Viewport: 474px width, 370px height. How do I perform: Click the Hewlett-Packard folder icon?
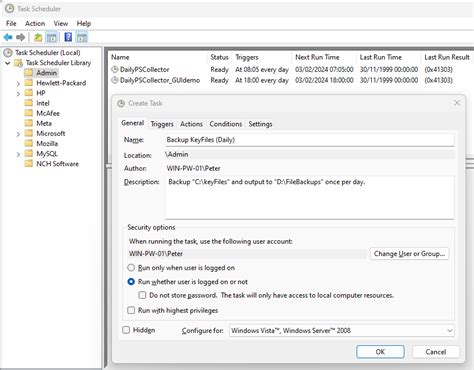[29, 83]
